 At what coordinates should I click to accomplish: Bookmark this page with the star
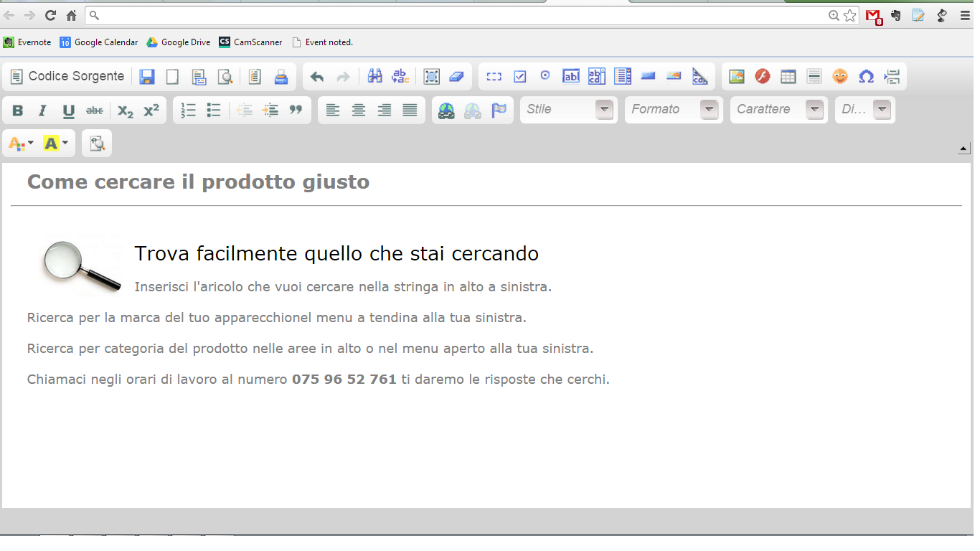click(x=850, y=15)
